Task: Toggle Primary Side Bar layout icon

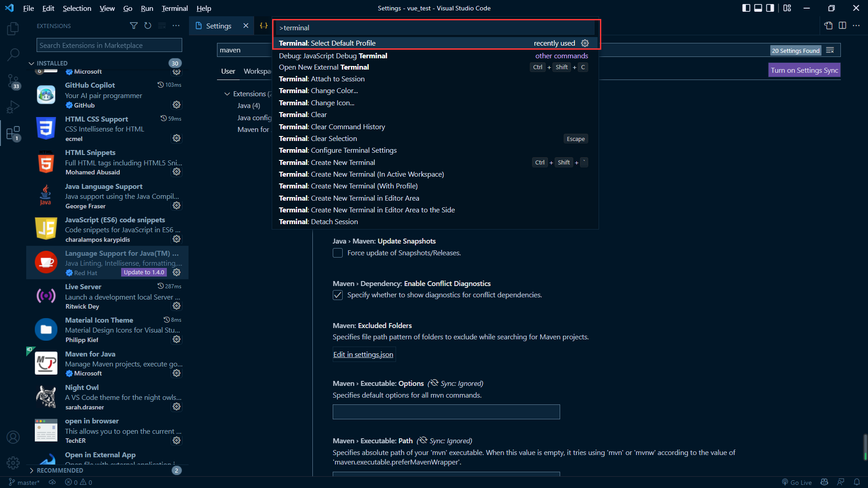Action: pyautogui.click(x=746, y=8)
